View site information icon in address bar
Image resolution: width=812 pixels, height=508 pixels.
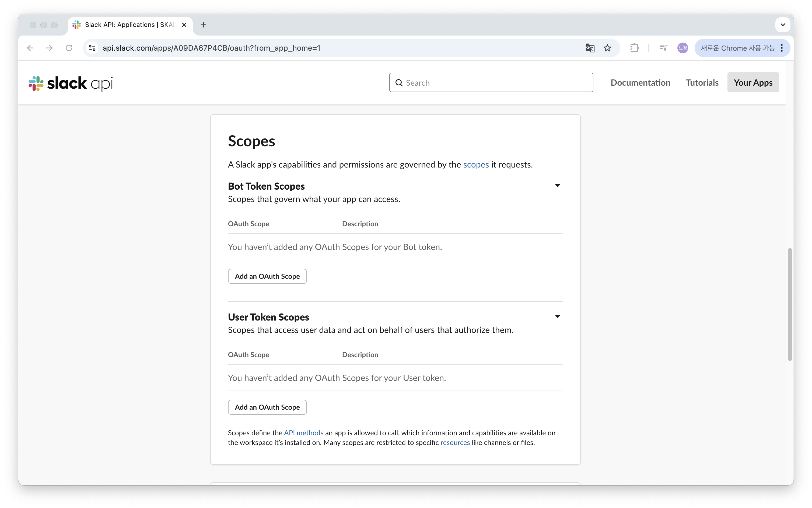[x=92, y=48]
